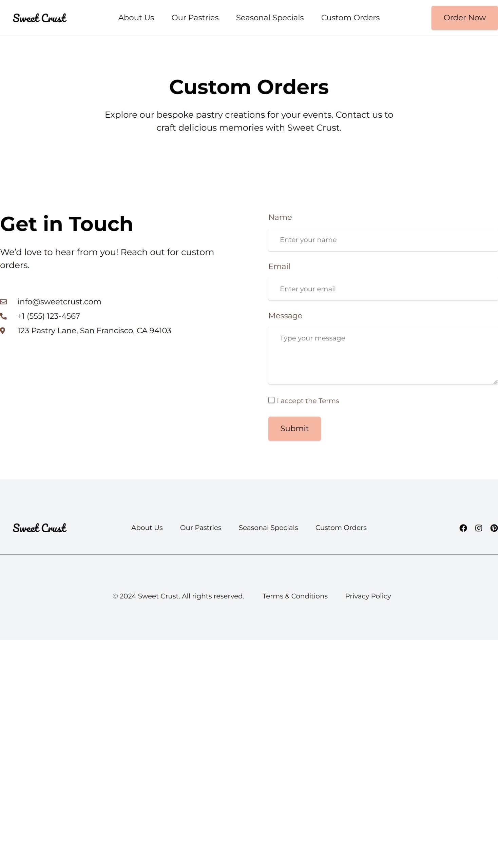Click the Sweet Crust logo in header
This screenshot has width=498, height=868.
(x=40, y=18)
